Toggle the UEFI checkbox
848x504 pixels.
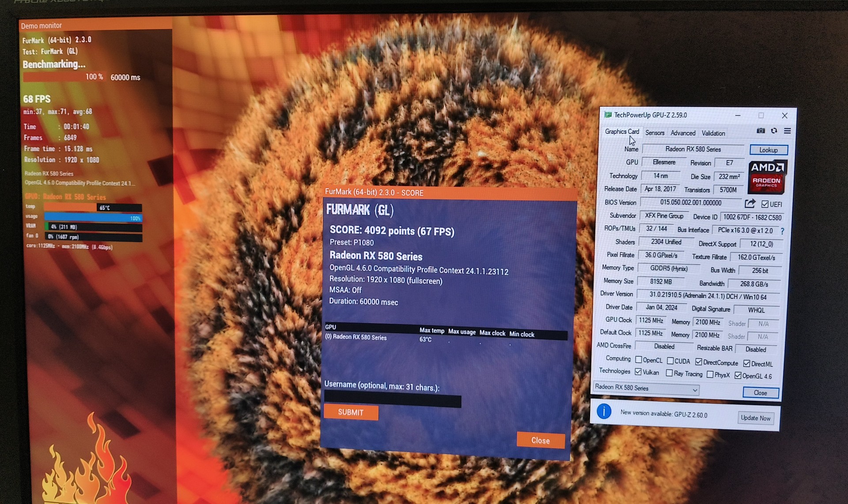[x=765, y=204]
